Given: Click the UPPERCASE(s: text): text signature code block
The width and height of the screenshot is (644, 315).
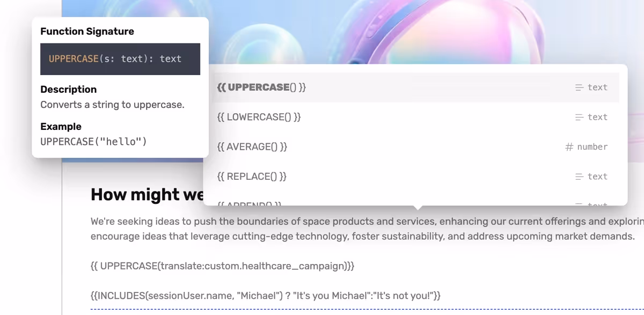Looking at the screenshot, I should [120, 59].
